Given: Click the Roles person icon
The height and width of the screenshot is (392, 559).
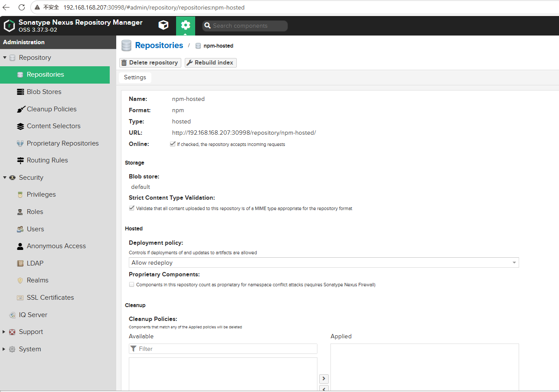Looking at the screenshot, I should [x=20, y=212].
